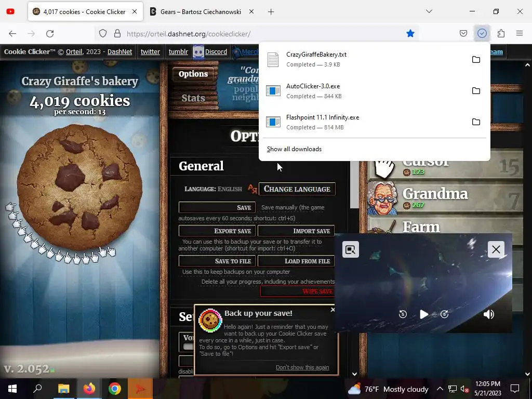
Task: Open the list all tabs dropdown
Action: [x=429, y=11]
